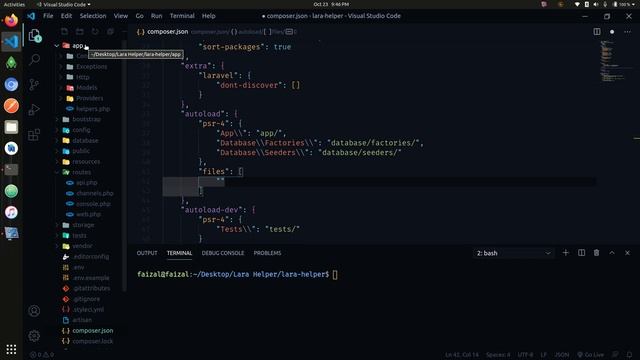Image resolution: width=640 pixels, height=360 pixels.
Task: Open the Show Applications grid
Action: (11, 349)
